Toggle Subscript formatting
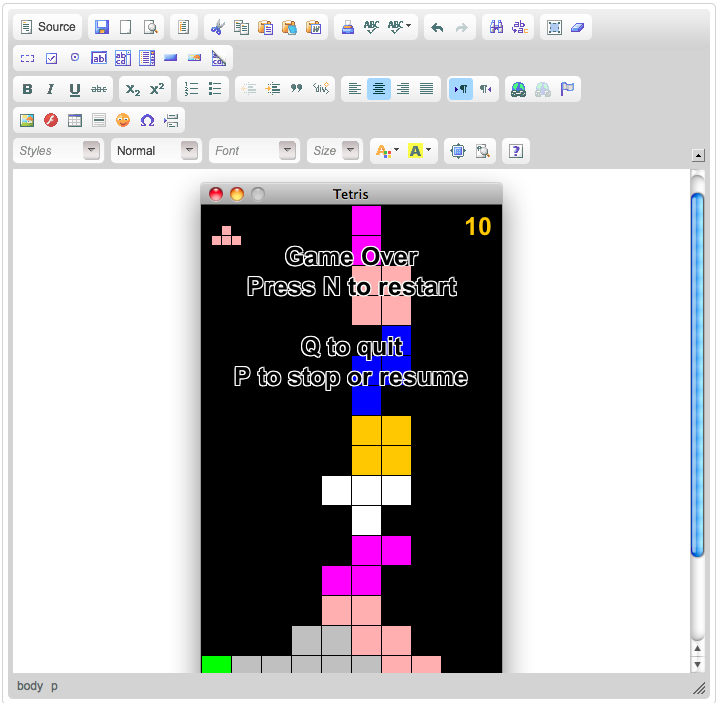The width and height of the screenshot is (718, 703). (x=133, y=89)
